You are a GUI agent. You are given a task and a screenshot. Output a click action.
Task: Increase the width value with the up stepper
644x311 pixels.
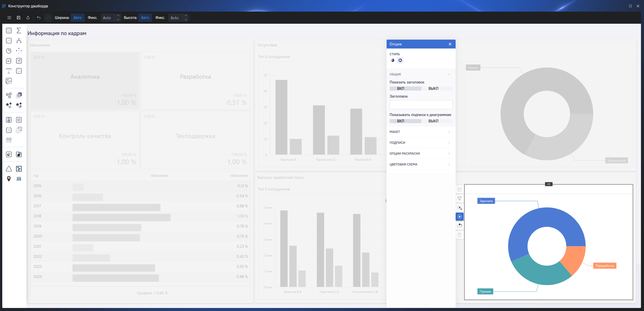click(118, 16)
